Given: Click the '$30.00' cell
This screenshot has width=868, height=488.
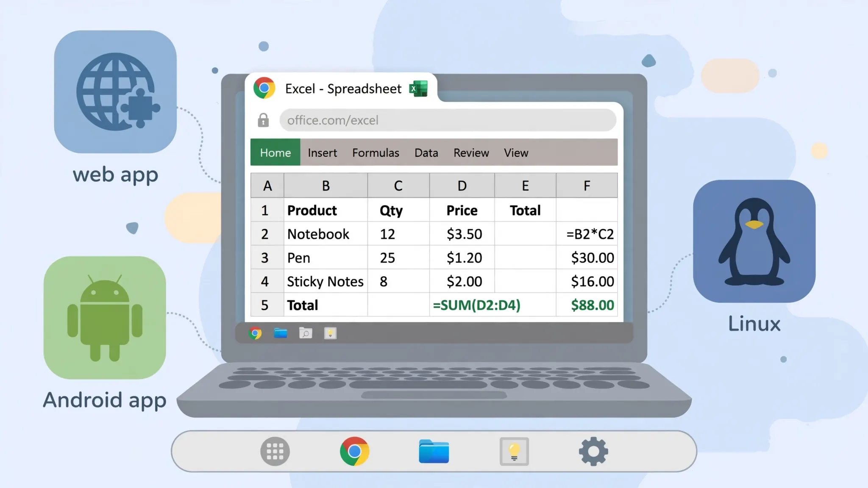Looking at the screenshot, I should 587,258.
